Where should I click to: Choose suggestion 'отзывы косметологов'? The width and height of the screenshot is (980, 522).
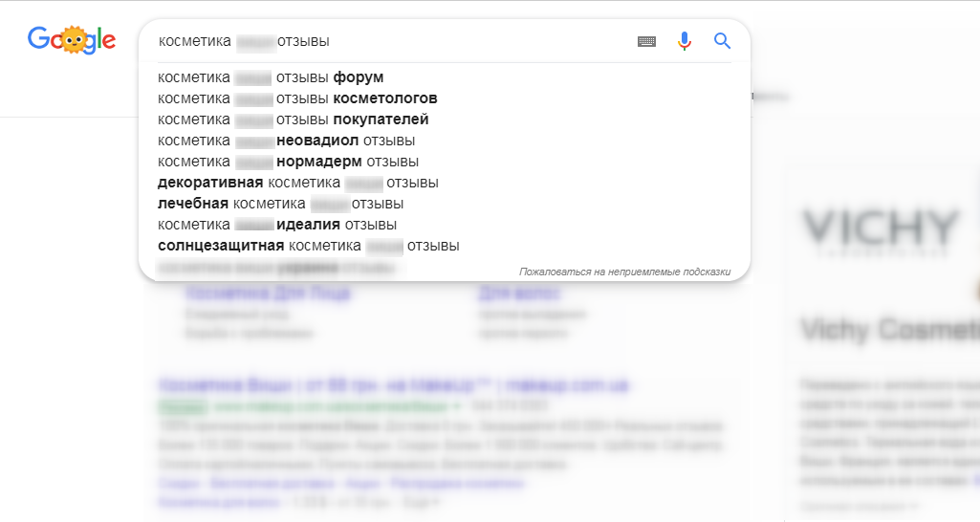(297, 98)
